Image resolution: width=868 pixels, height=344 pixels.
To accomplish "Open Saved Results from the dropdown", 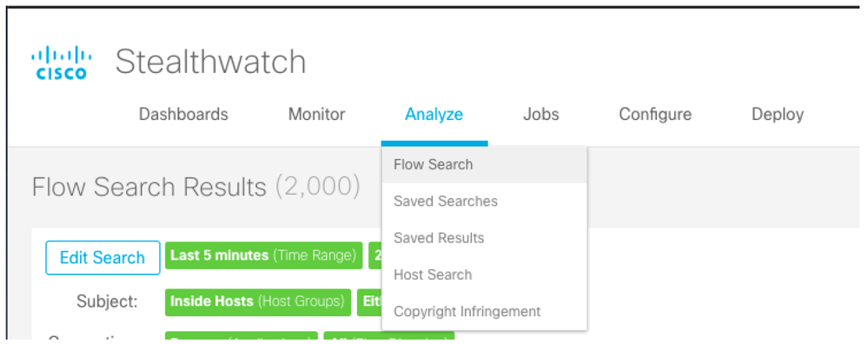I will [484, 238].
